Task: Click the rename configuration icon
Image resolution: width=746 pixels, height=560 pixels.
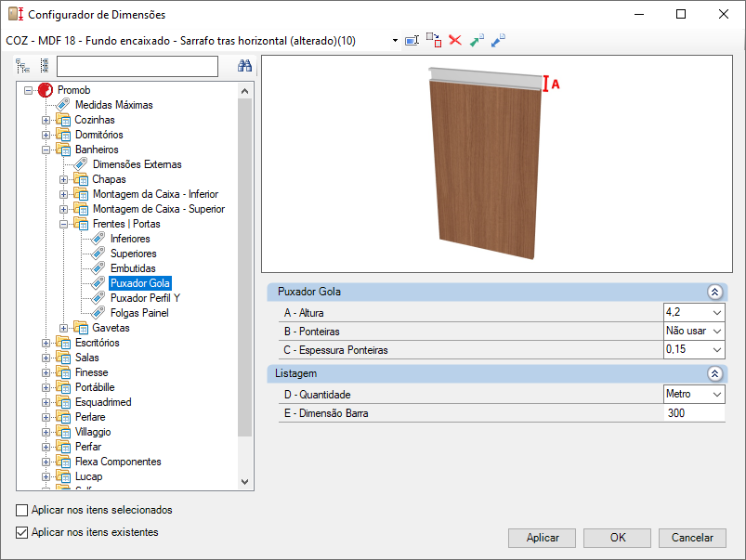Action: pos(412,41)
